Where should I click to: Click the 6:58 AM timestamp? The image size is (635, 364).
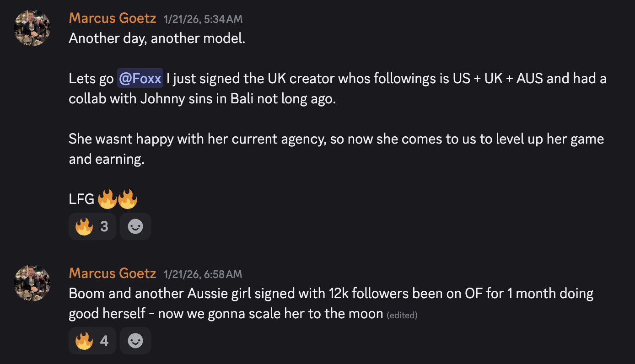pos(203,274)
